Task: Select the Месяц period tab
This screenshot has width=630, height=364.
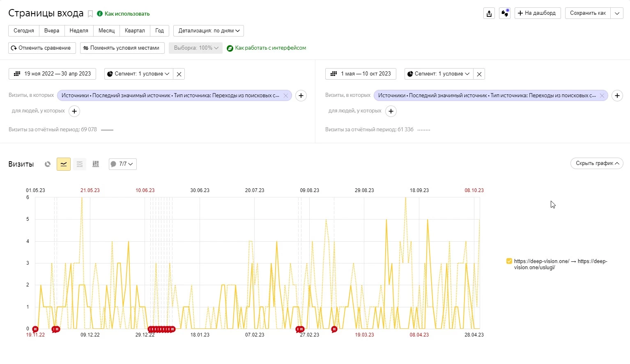Action: coord(106,31)
